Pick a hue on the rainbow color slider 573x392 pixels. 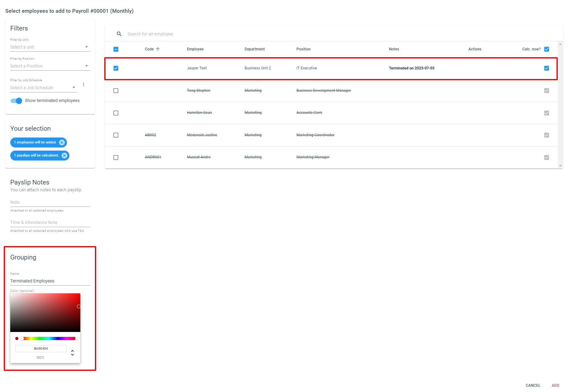click(x=47, y=338)
